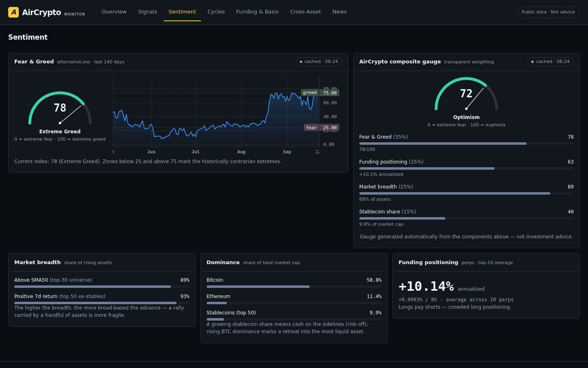Click the cached 08:24 badge in Fear & Greed panel
Viewport: 588px width, 368px height.
click(319, 61)
